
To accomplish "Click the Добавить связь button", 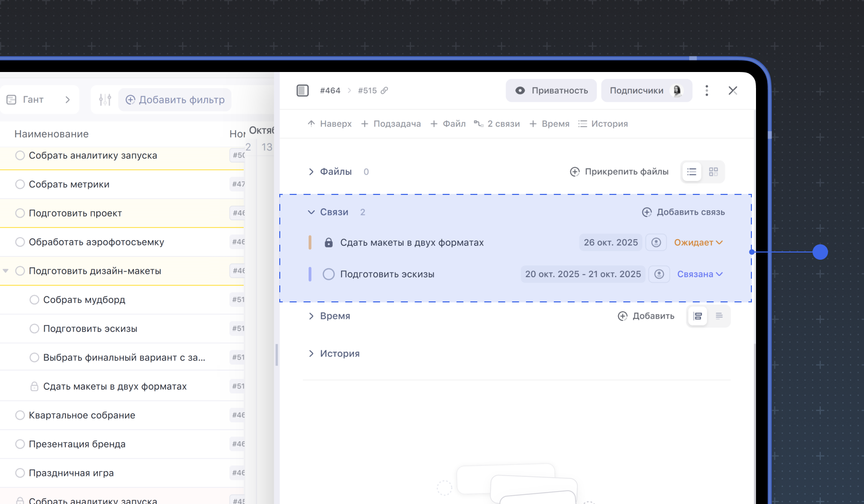I will coord(683,212).
